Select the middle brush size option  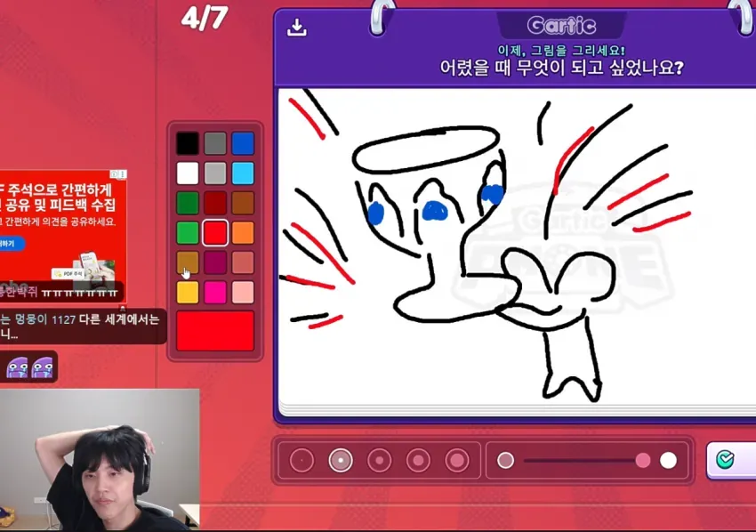click(x=380, y=460)
